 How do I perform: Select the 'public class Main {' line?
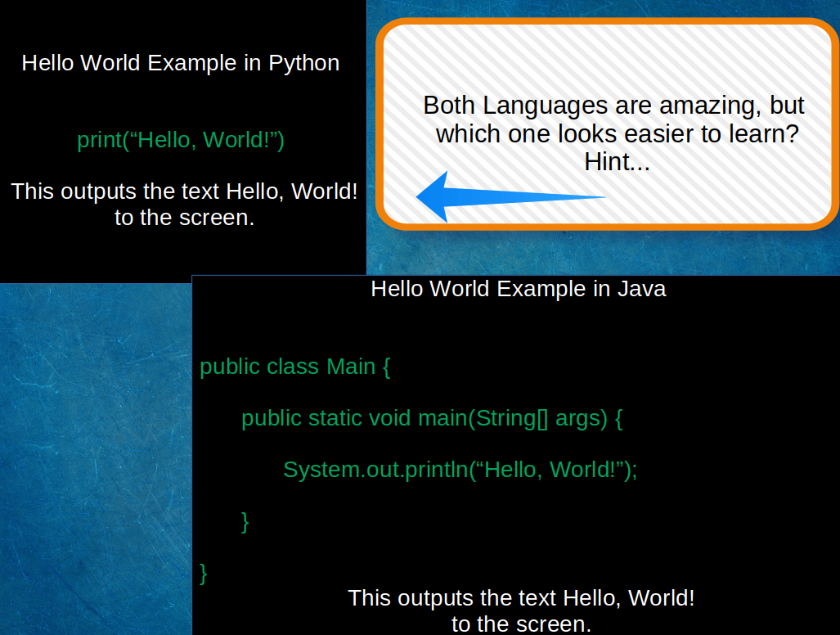(x=295, y=367)
